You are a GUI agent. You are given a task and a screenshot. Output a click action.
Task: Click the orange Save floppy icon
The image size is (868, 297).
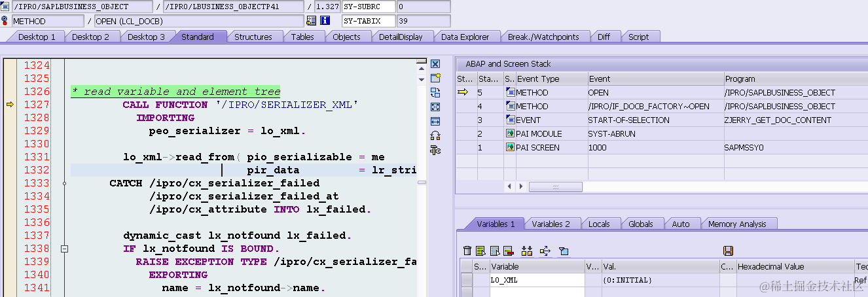click(728, 251)
